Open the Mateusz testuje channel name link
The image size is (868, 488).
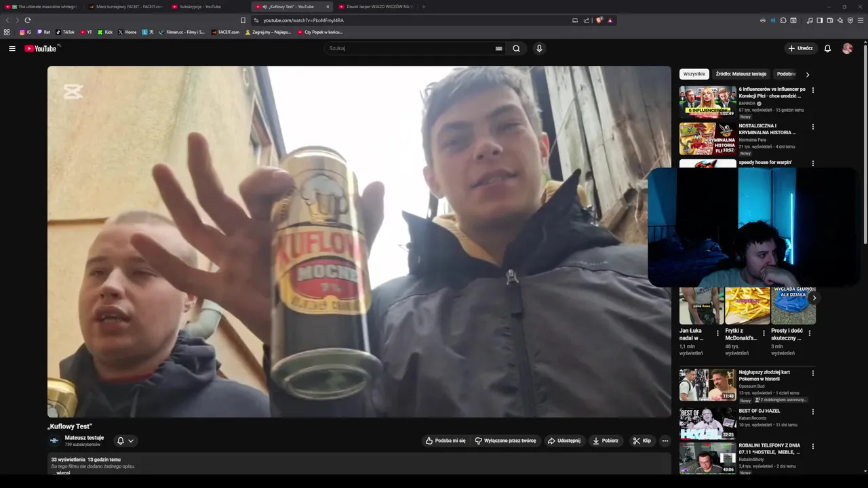[x=84, y=438]
